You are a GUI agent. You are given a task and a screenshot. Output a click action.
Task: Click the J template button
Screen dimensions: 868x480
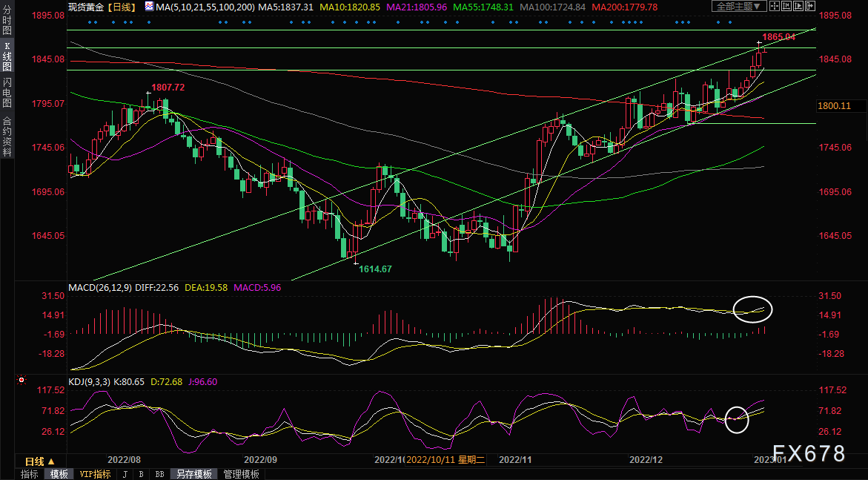(x=125, y=474)
